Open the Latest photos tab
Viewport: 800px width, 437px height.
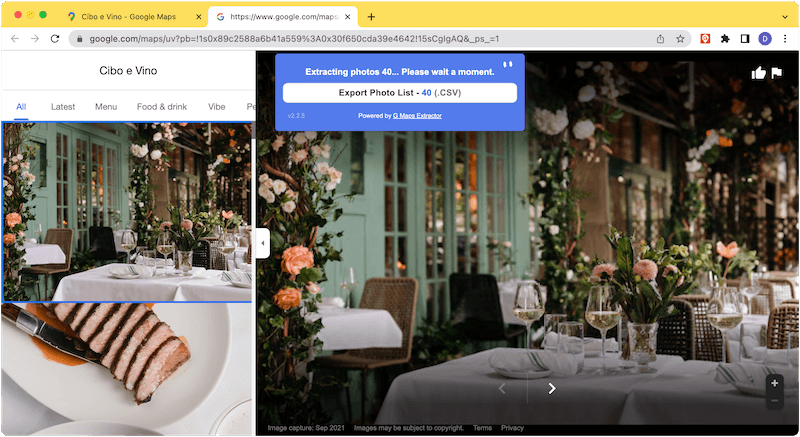click(x=63, y=107)
